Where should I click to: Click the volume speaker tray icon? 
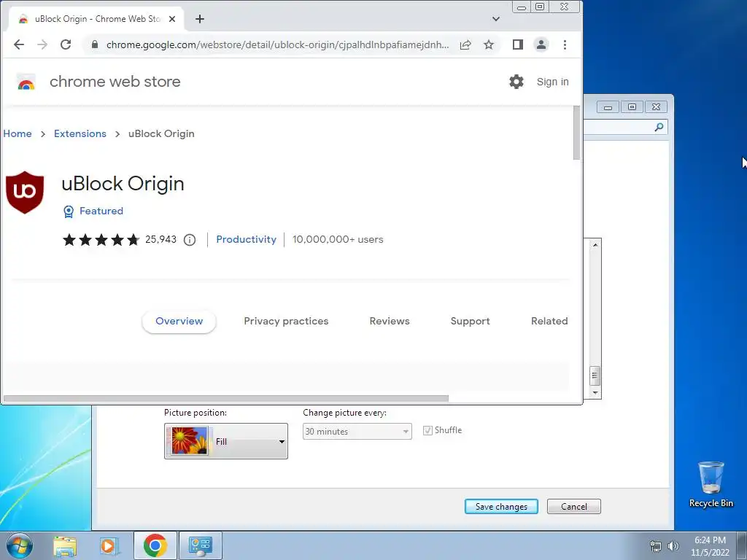pos(673,546)
